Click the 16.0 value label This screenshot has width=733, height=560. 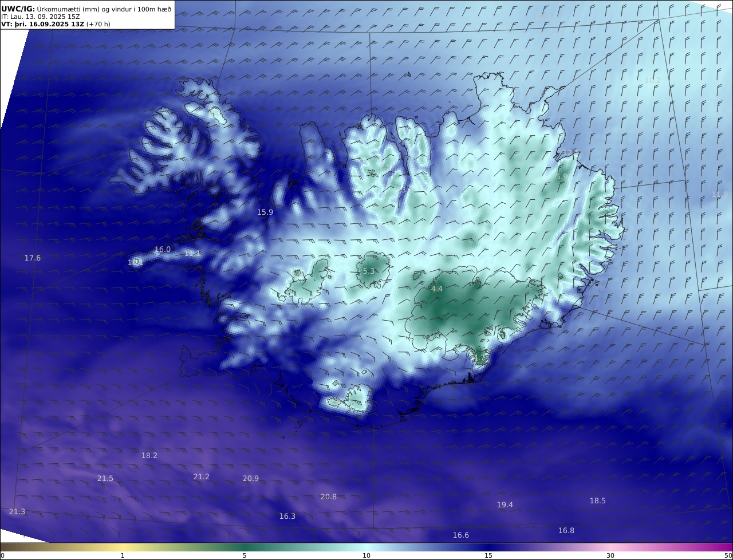coord(163,249)
